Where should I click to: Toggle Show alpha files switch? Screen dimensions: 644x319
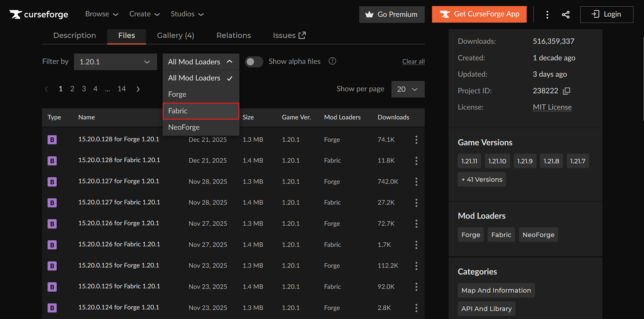254,62
